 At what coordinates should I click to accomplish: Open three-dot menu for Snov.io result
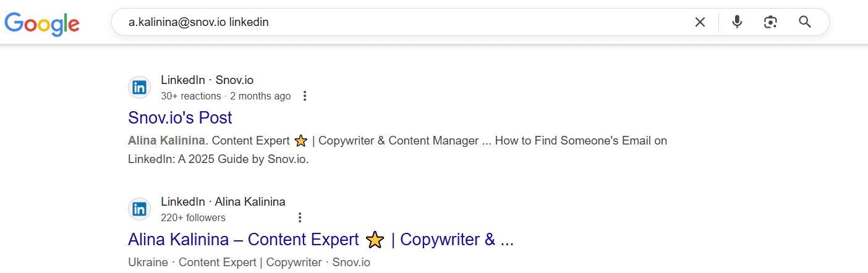[x=304, y=96]
